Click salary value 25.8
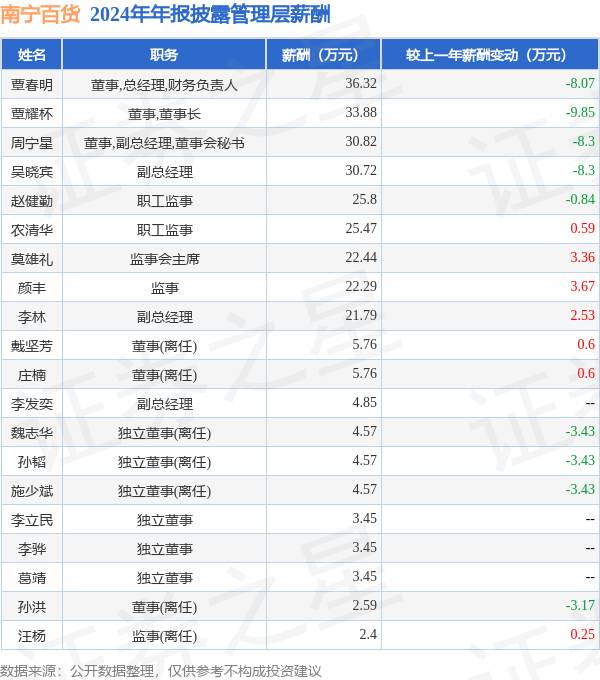The image size is (600, 680). click(x=364, y=199)
